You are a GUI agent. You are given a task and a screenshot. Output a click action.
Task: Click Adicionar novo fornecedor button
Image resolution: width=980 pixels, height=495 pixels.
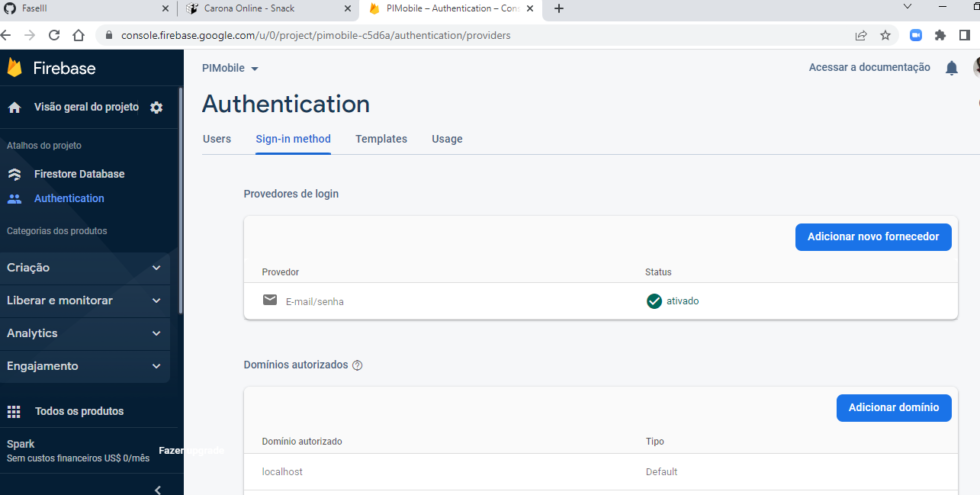tap(872, 236)
